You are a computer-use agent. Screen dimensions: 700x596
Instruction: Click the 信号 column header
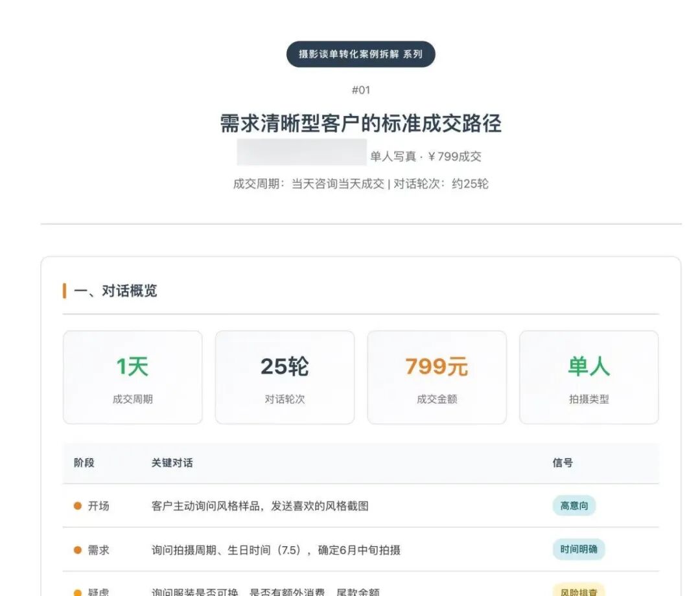[x=563, y=463]
